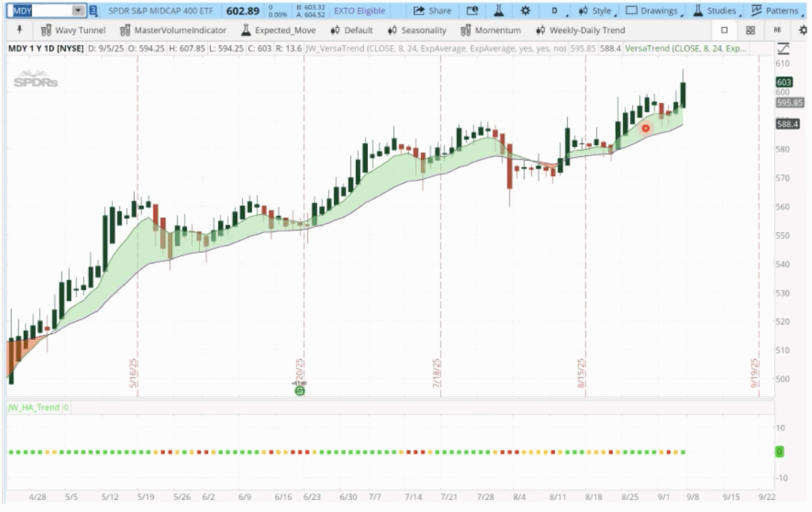812x512 pixels.
Task: Click the JW_VersaTrend study label
Action: coord(436,48)
